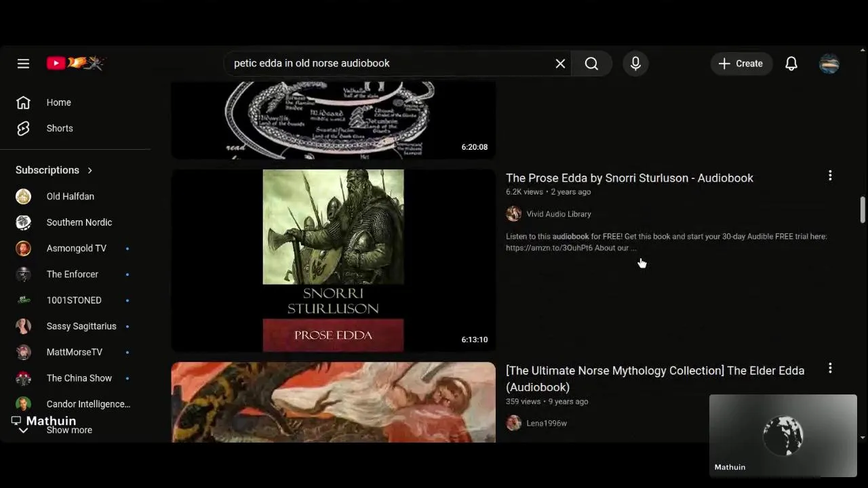Screen dimensions: 868x488
Task: Play the Elder Edda dragon thumbnail
Action: pyautogui.click(x=333, y=403)
